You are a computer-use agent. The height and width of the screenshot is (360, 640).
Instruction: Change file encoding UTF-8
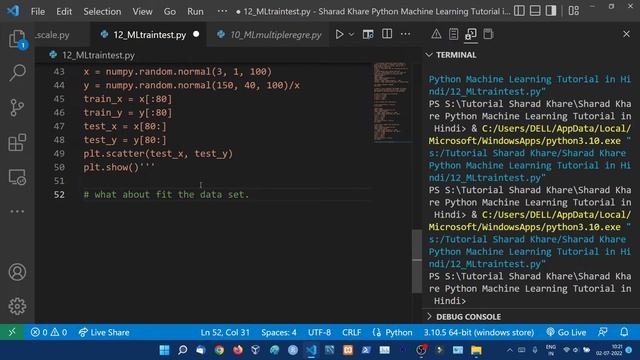tap(319, 332)
